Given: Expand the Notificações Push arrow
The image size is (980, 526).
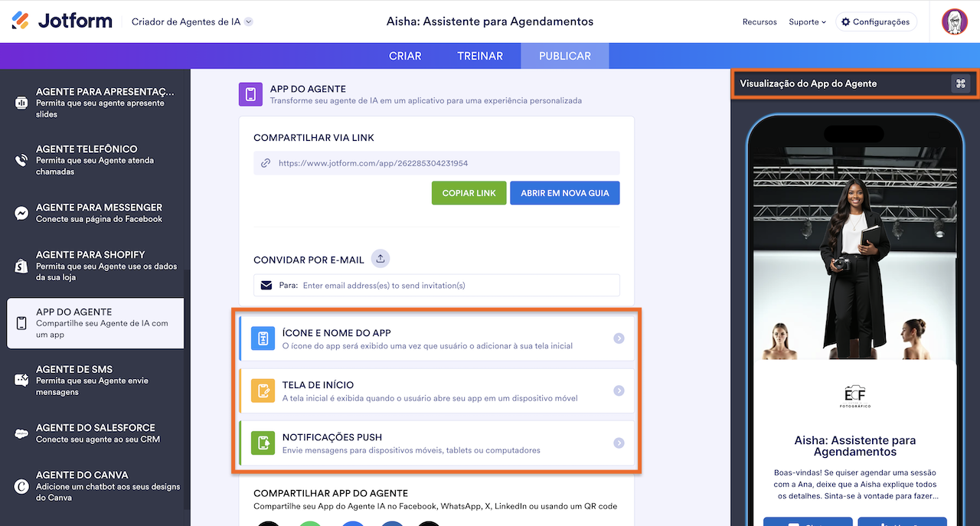Looking at the screenshot, I should pyautogui.click(x=619, y=443).
